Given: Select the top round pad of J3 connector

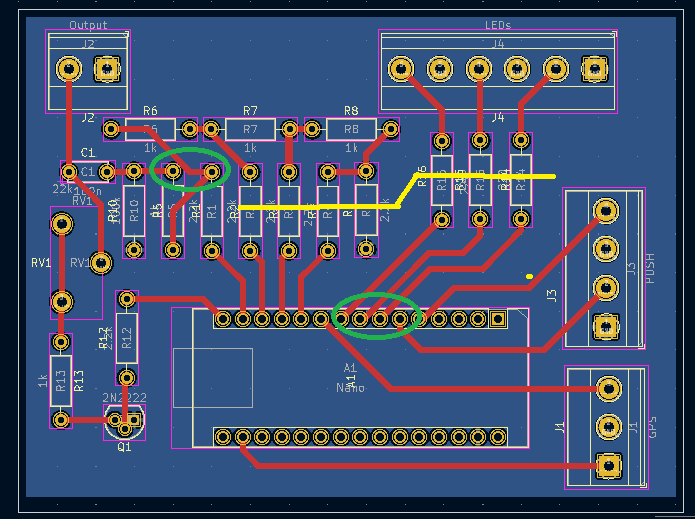Looking at the screenshot, I should [606, 210].
